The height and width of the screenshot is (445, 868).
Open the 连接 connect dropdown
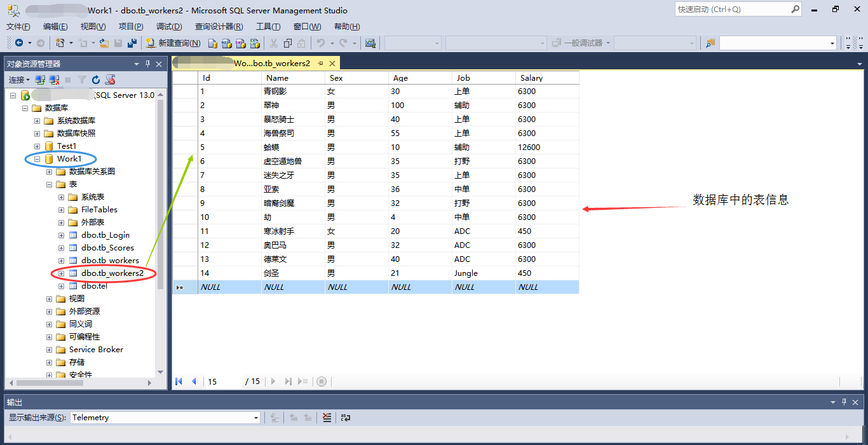click(19, 79)
